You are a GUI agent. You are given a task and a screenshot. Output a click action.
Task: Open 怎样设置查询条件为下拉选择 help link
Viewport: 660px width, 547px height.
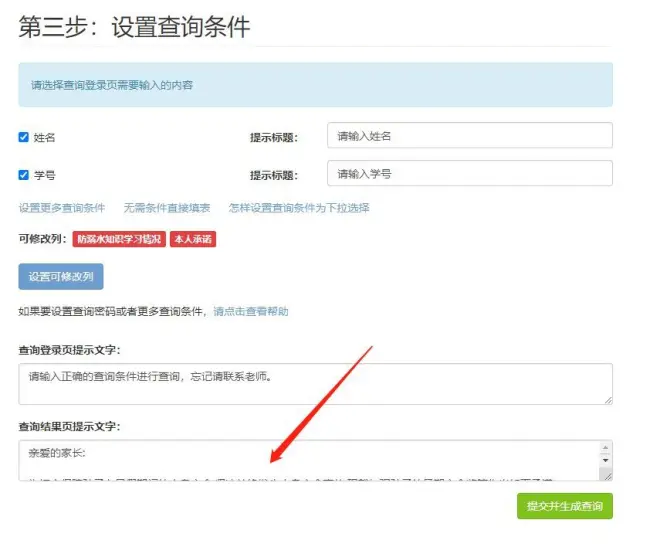(x=299, y=208)
